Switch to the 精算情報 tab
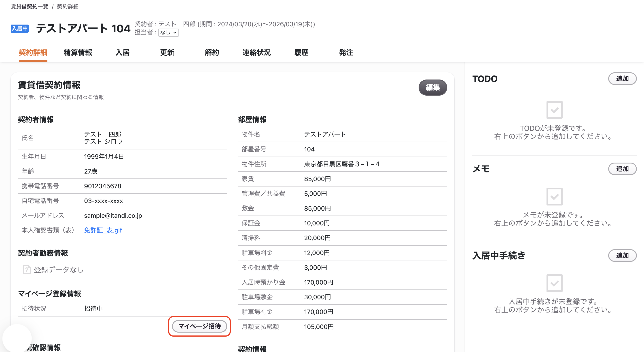The height and width of the screenshot is (352, 644). point(78,52)
